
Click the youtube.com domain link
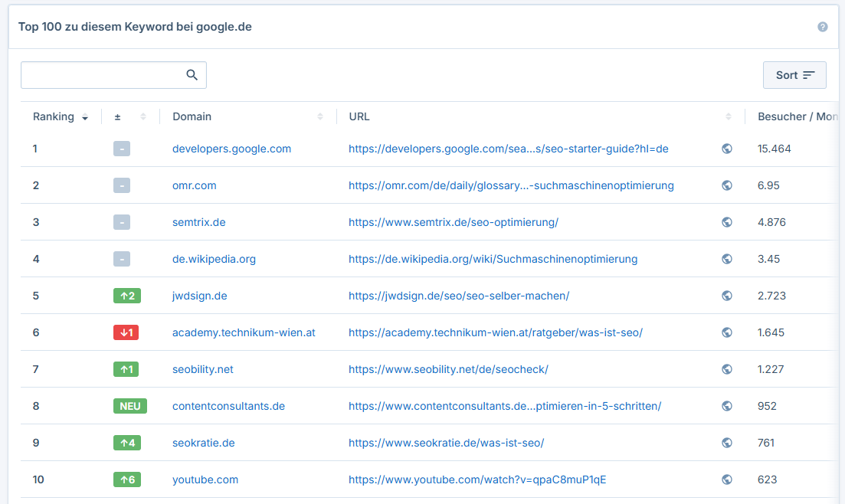[205, 479]
